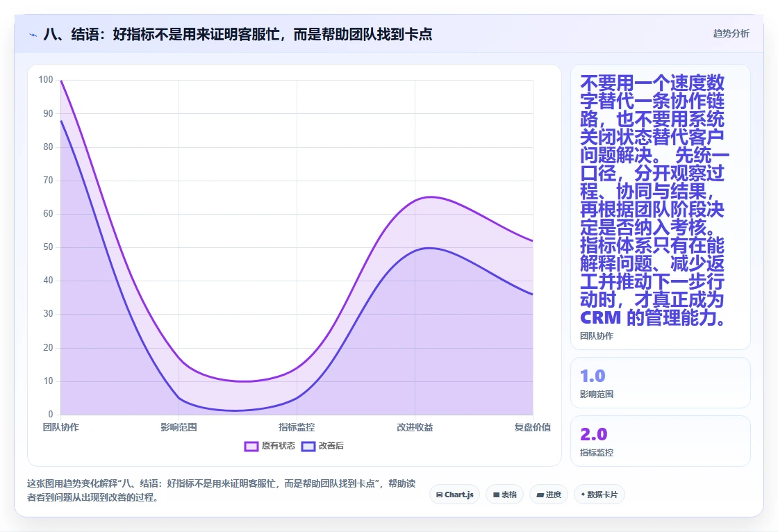Click the 趋势分析 label in the header
The width and height of the screenshot is (778, 532).
731,34
